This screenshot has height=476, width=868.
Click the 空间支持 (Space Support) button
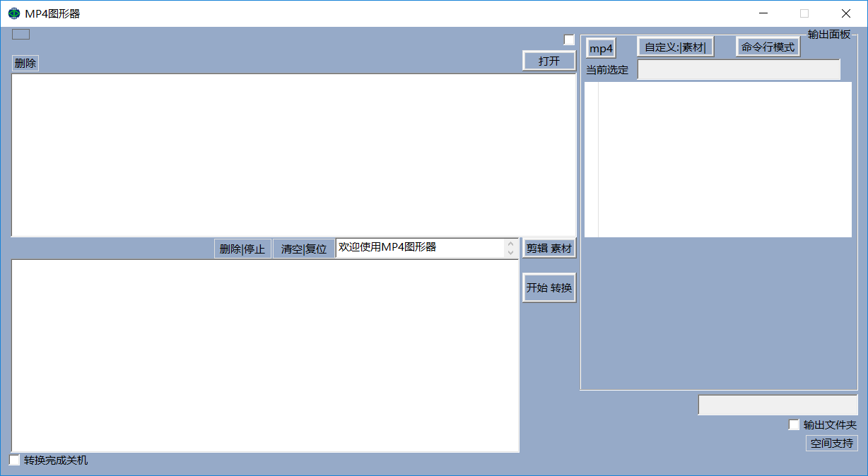coord(831,443)
